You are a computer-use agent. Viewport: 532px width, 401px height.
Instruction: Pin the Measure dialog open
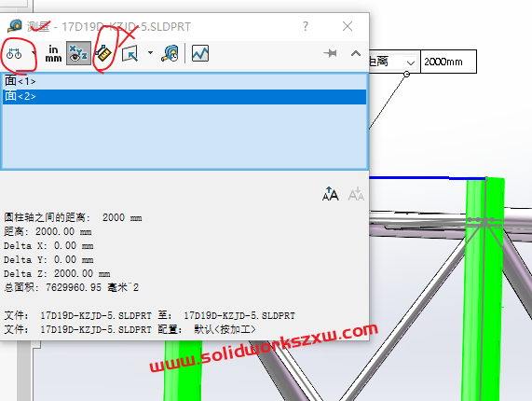[330, 53]
